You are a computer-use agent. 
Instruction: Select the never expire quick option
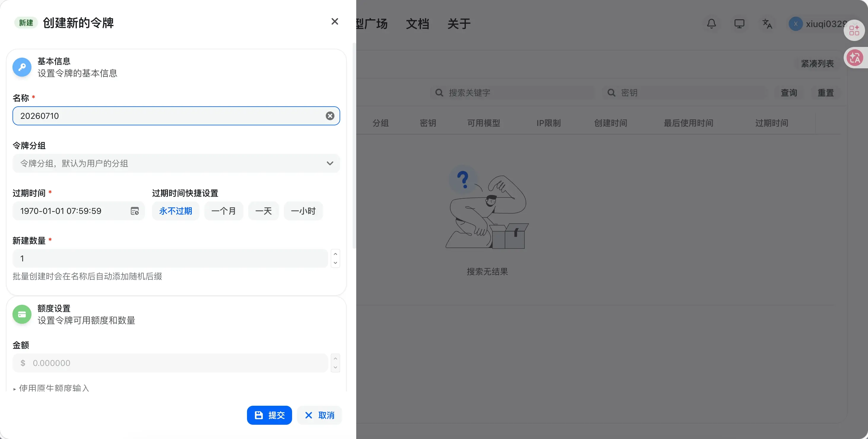point(175,211)
